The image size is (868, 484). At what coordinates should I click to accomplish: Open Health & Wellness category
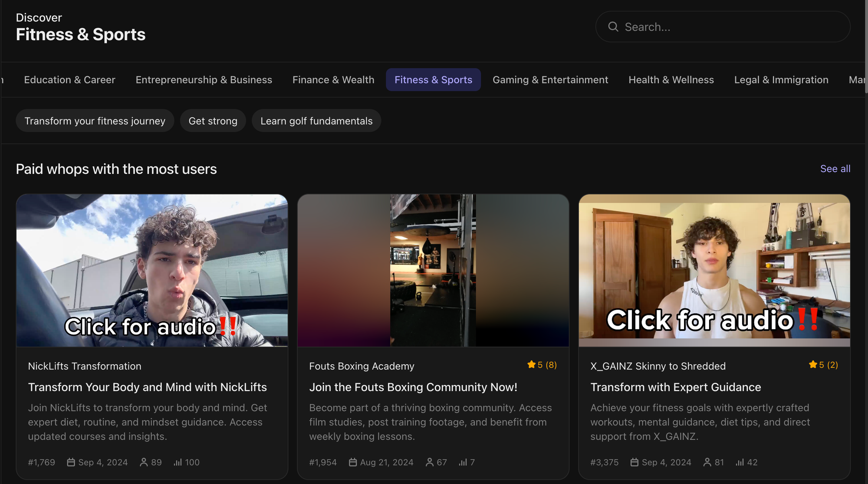tap(671, 80)
